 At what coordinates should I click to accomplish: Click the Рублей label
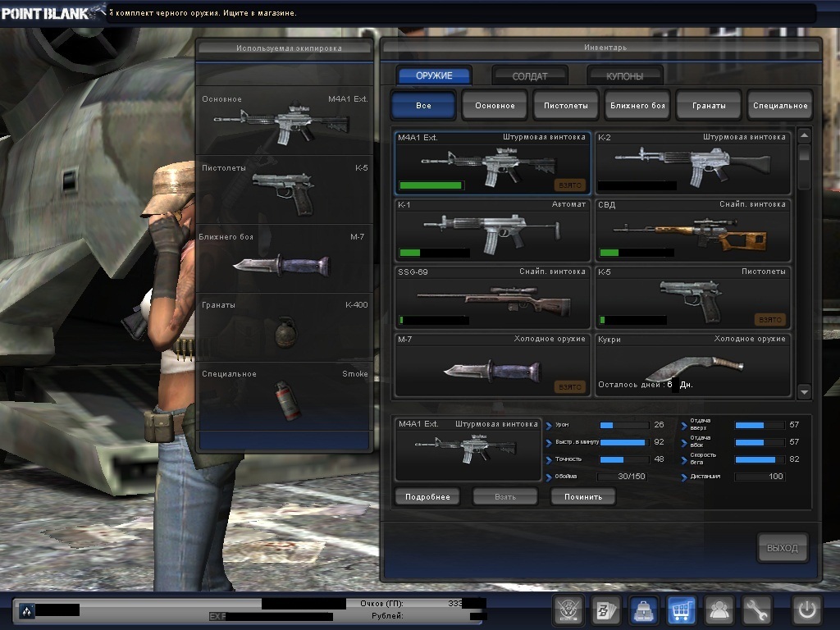coord(387,615)
